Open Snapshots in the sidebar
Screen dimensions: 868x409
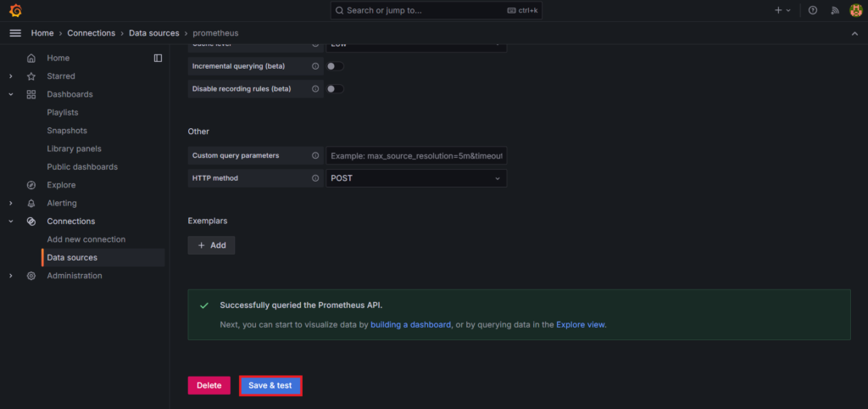[67, 131]
